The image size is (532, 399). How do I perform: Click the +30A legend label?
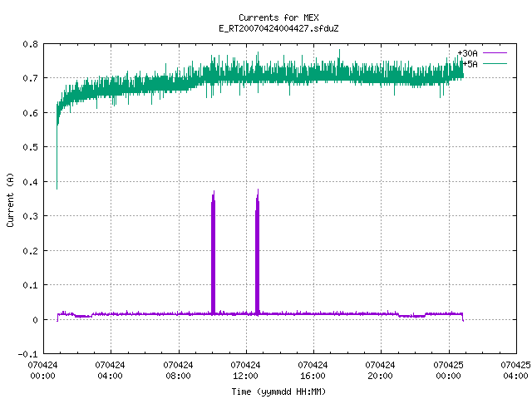tap(467, 53)
